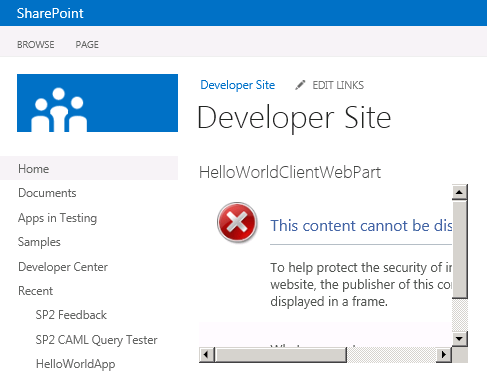Click the frame's scroll up arrow
This screenshot has width=487, height=377.
pyautogui.click(x=460, y=192)
